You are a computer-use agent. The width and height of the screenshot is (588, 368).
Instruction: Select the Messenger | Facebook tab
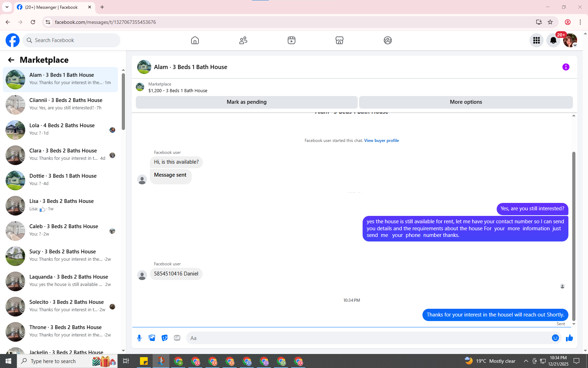coord(54,7)
